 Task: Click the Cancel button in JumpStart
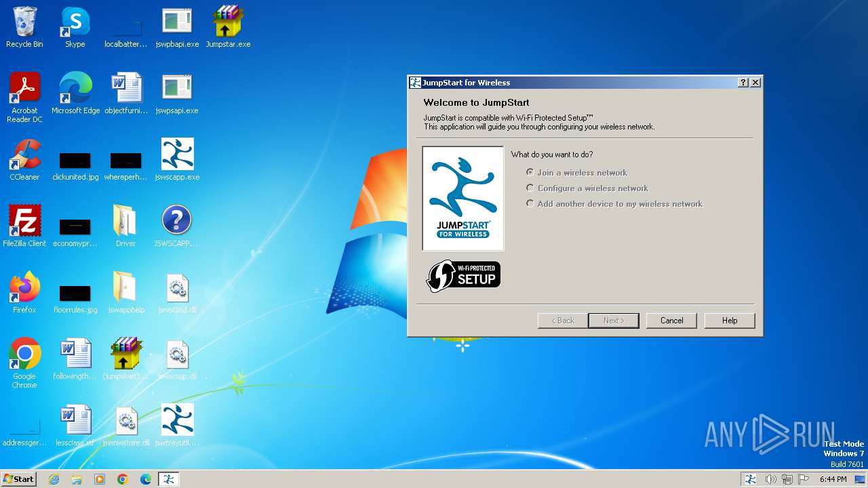tap(672, 321)
